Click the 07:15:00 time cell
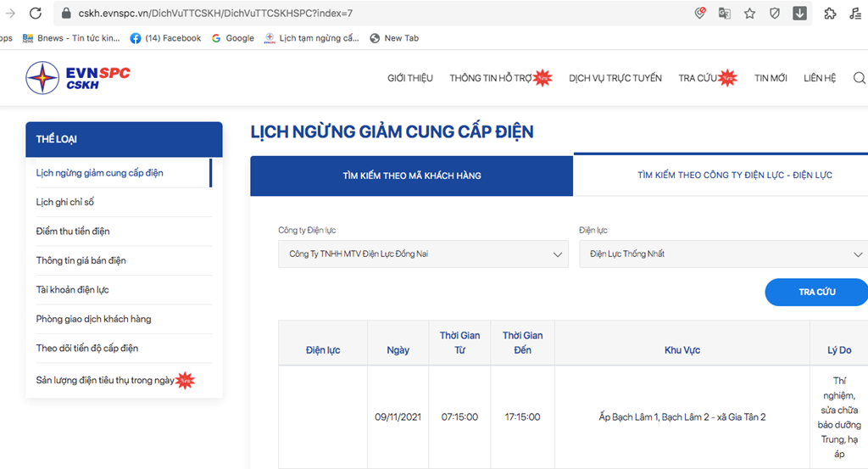The image size is (868, 469). click(459, 417)
